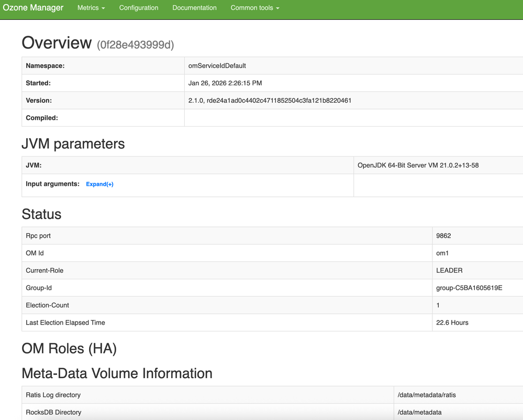Screen dimensions: 523x420
Task: Click the OpenJDK 64-Bit Server VM value
Action: [418, 165]
